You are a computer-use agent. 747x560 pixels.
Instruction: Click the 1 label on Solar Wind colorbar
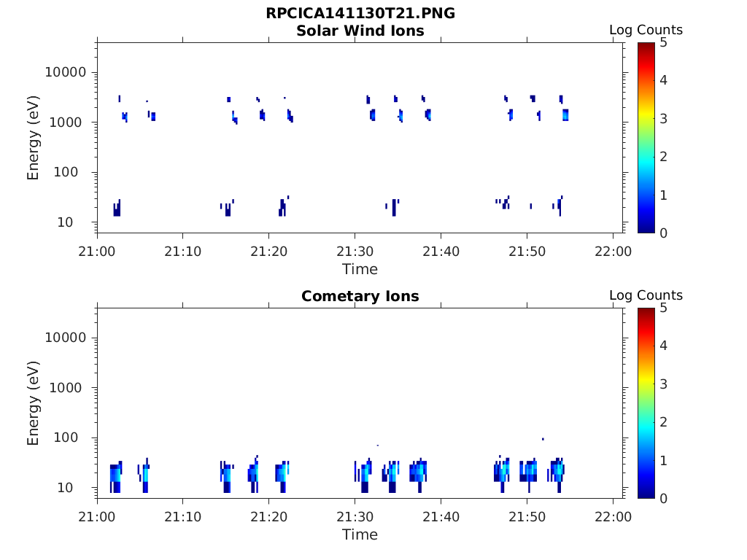(x=663, y=195)
